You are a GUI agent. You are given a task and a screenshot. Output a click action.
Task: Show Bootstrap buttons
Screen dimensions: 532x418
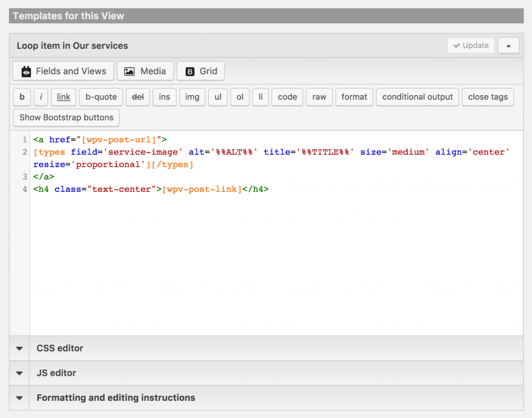[66, 117]
